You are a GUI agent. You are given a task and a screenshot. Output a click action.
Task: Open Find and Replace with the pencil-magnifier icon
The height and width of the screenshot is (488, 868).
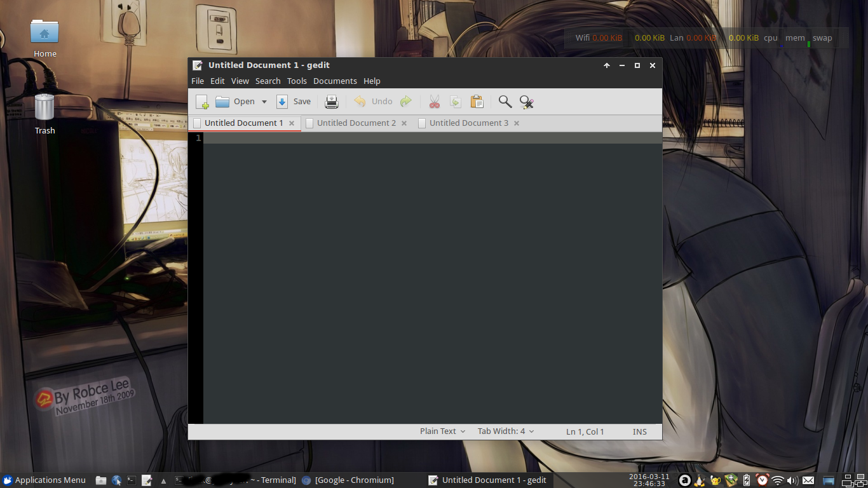pyautogui.click(x=526, y=101)
